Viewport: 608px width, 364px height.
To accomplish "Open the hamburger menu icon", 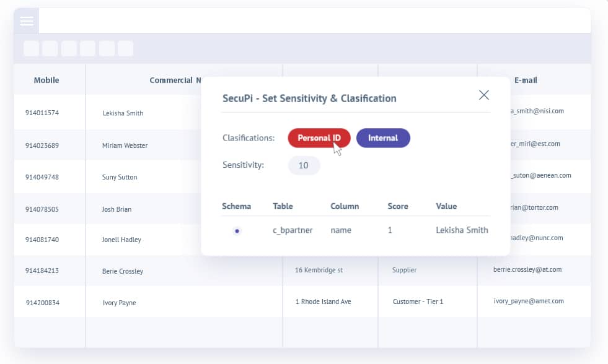I will coord(27,21).
